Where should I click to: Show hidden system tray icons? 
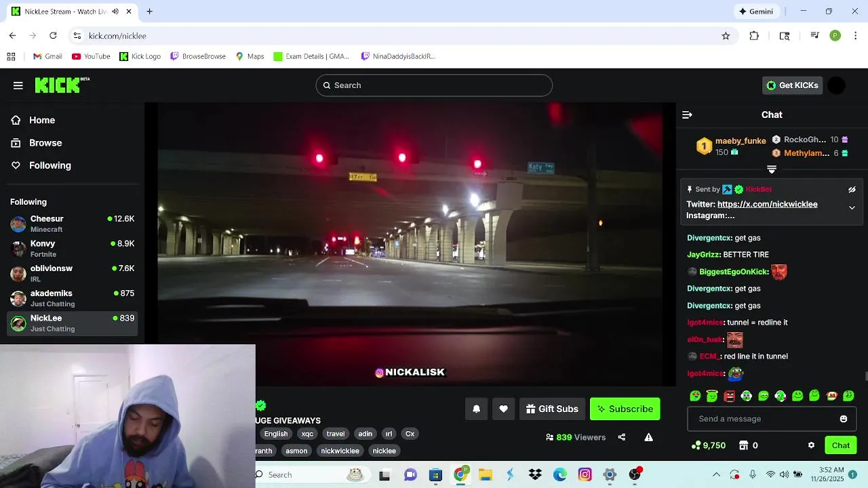(x=716, y=474)
